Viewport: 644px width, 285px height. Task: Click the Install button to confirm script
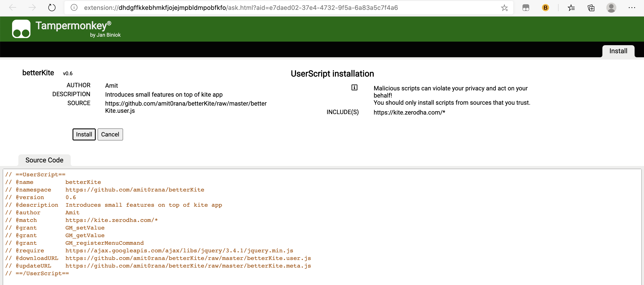(x=84, y=134)
